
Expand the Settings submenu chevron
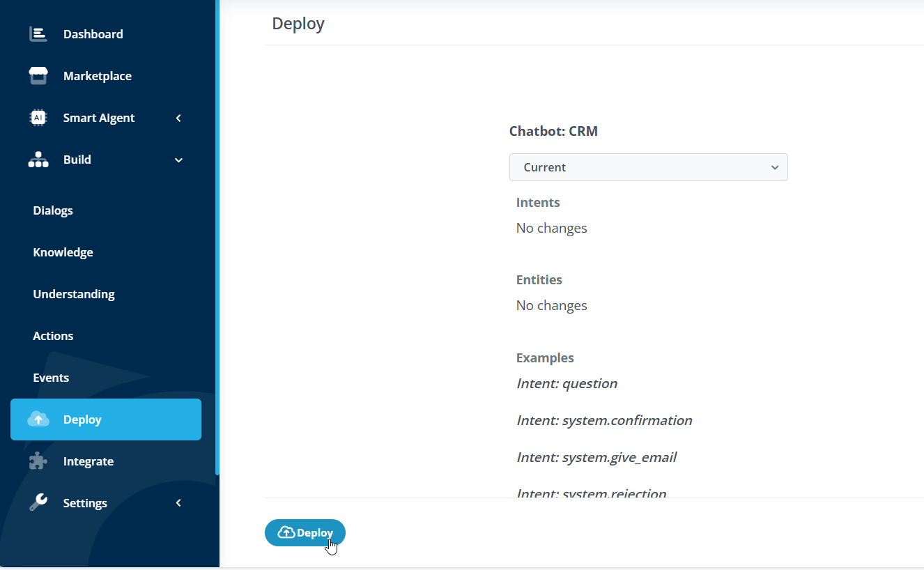pos(178,503)
